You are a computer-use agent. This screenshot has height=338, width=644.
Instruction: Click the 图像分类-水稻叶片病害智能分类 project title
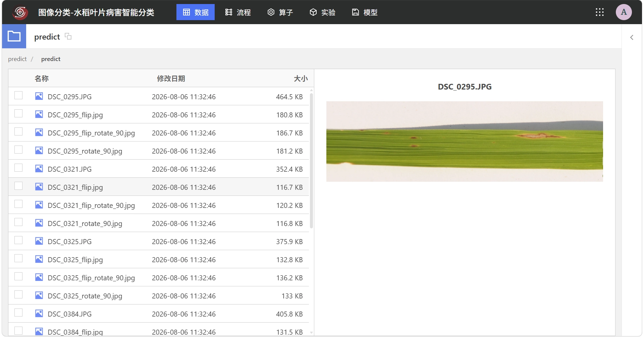(x=96, y=12)
